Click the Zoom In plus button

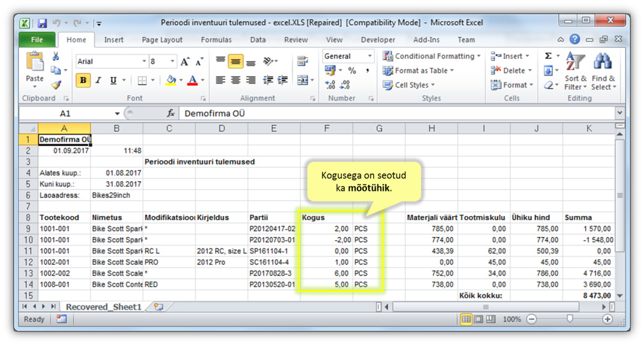[x=607, y=319]
